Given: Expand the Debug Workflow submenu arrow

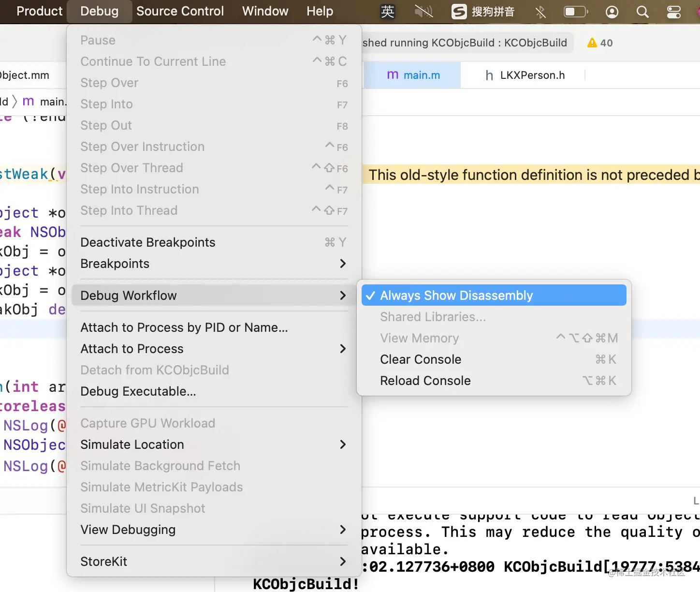Looking at the screenshot, I should [x=343, y=296].
